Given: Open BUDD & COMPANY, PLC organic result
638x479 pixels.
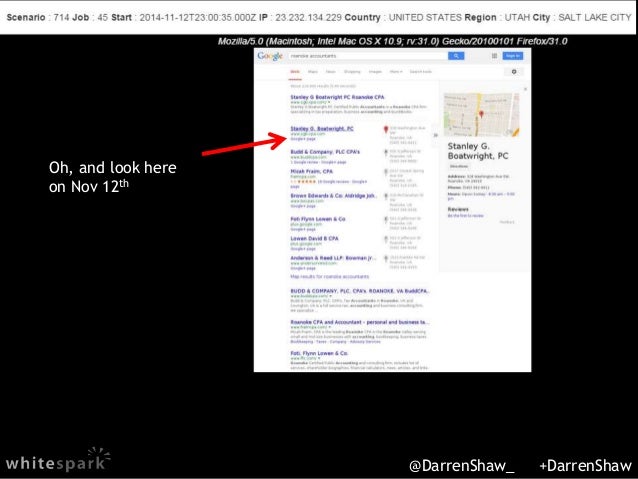Looking at the screenshot, I should [359, 291].
